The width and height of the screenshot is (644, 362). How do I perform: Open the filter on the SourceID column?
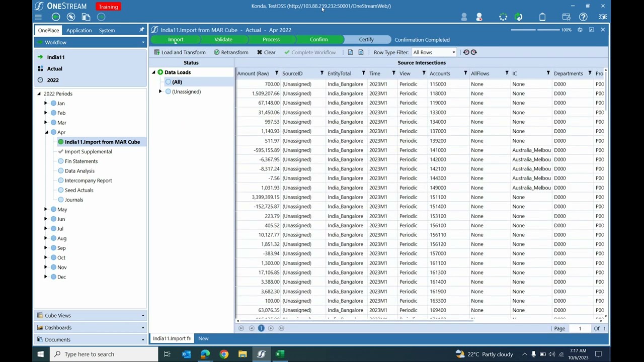point(322,73)
